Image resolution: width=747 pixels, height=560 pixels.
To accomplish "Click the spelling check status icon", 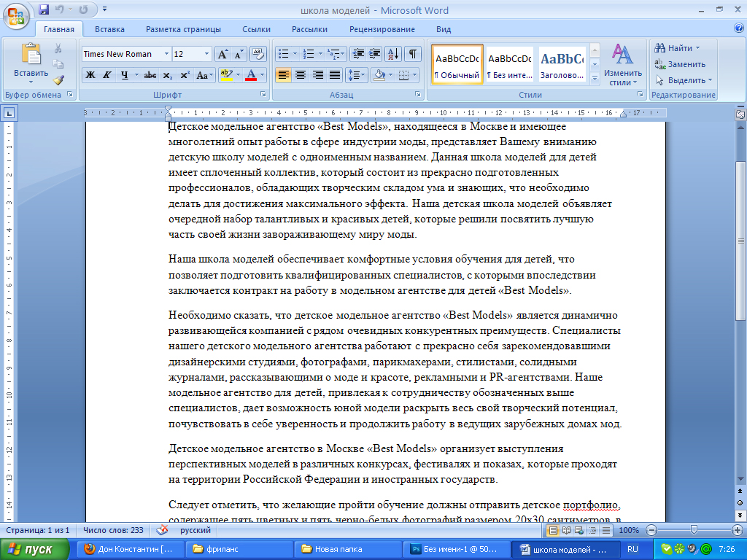I will (x=163, y=530).
